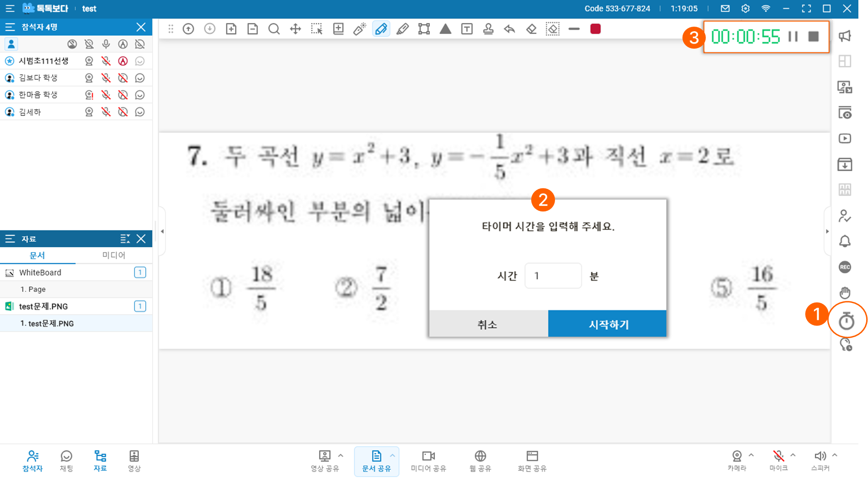The image size is (868, 478).
Task: Switch to the 미디어 tab
Action: click(114, 255)
